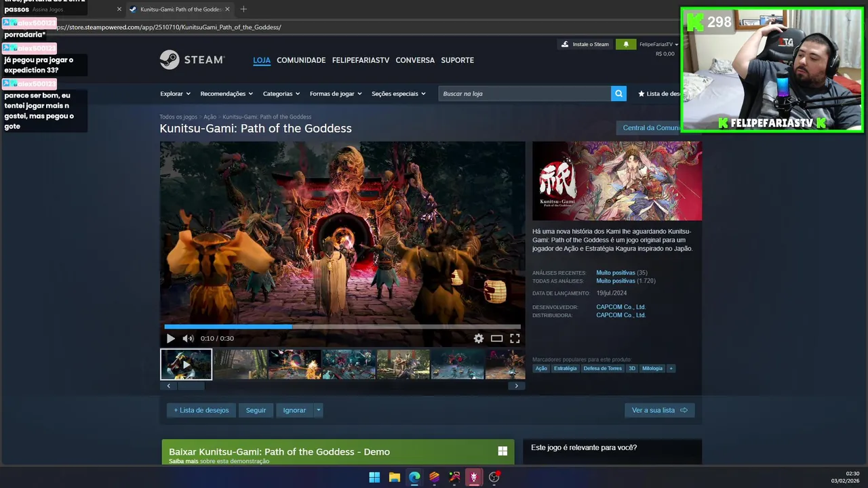
Task: Click the Steam logo in the header
Action: 192,60
